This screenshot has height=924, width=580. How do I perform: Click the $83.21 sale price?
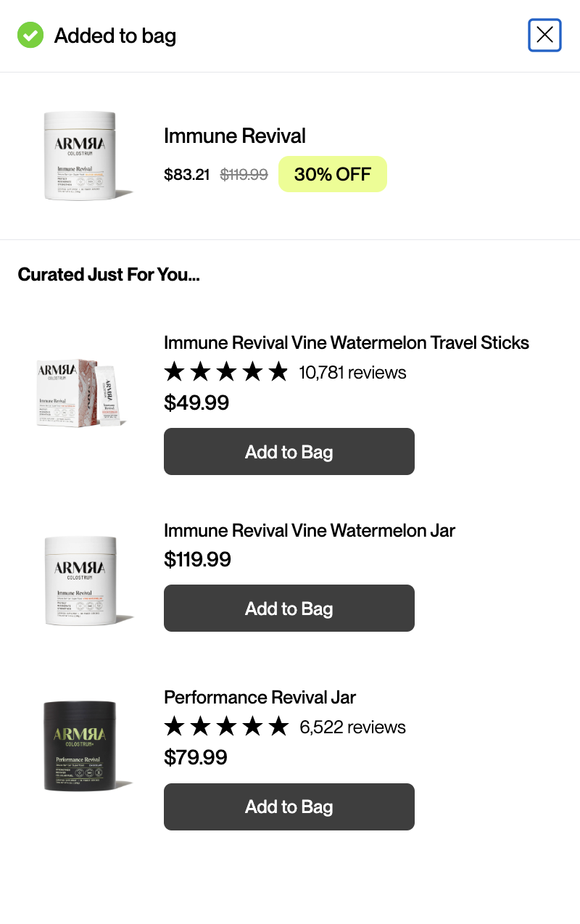[187, 175]
